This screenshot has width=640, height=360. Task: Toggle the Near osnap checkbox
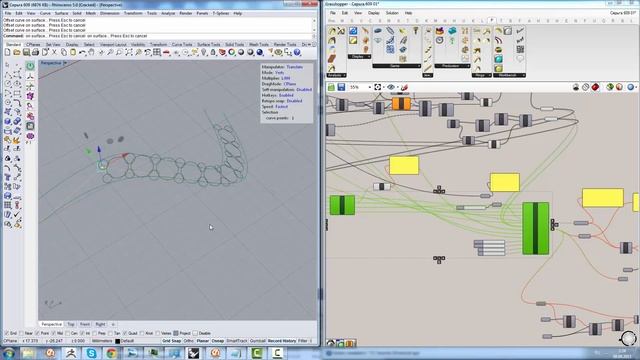coord(21,333)
